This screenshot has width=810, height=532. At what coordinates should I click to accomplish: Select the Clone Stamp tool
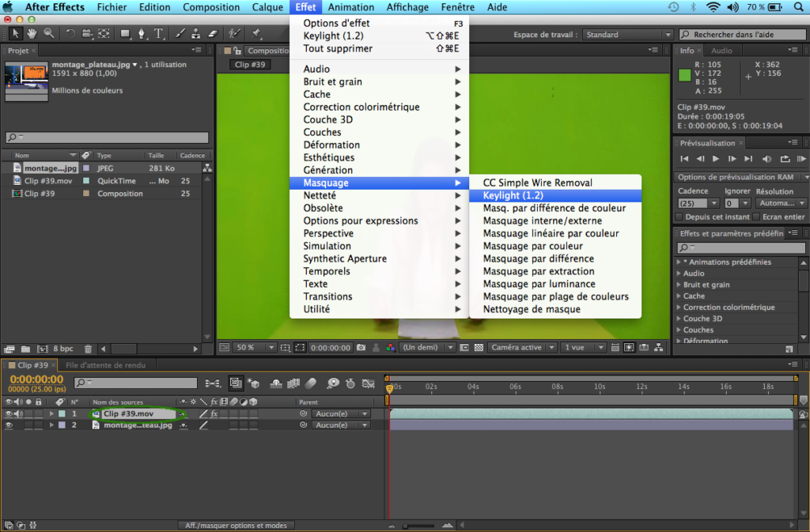(x=196, y=34)
